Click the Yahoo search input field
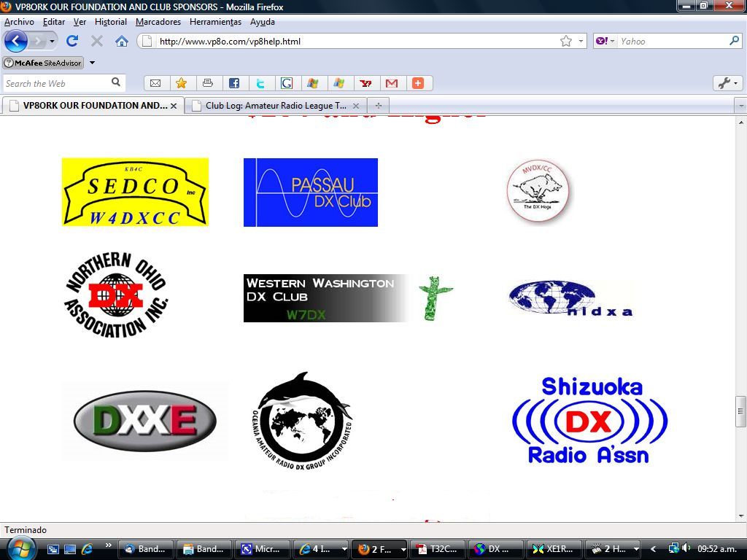The image size is (747, 560). [x=673, y=42]
